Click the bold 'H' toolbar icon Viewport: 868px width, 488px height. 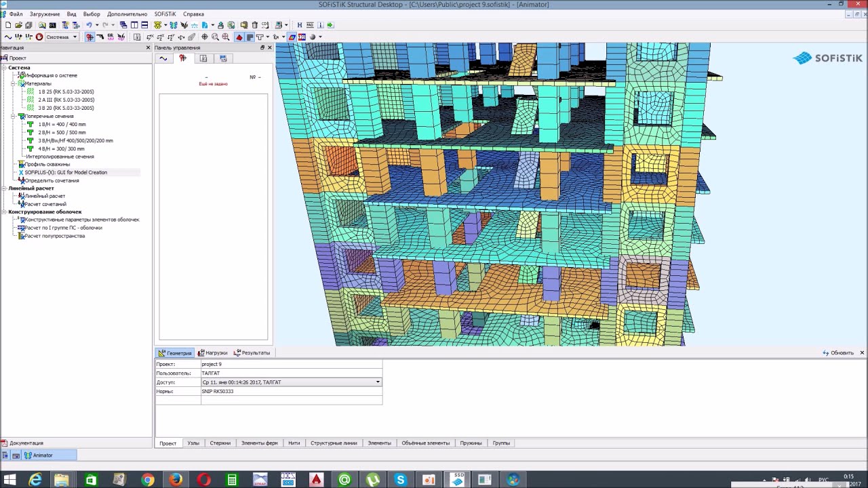(300, 25)
